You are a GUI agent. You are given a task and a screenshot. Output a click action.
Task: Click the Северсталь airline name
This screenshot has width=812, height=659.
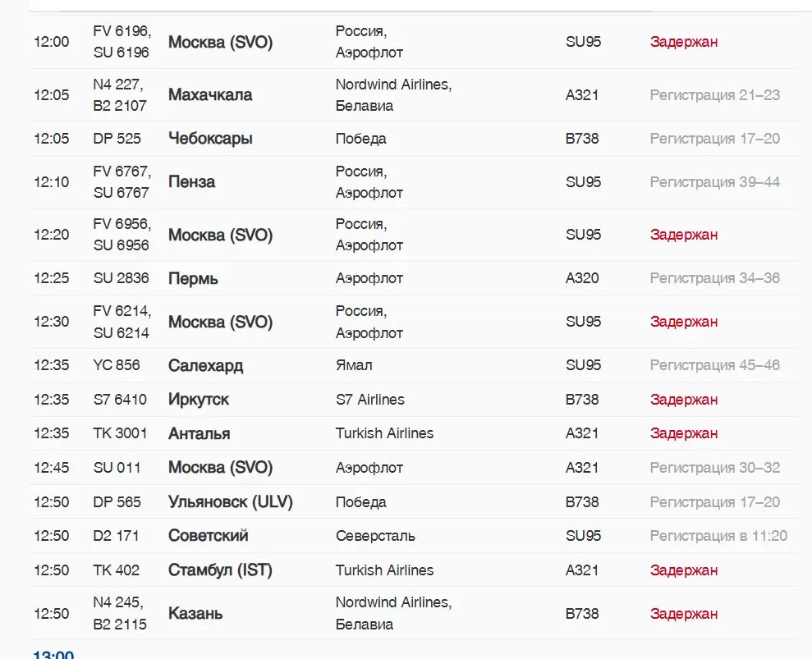(375, 536)
